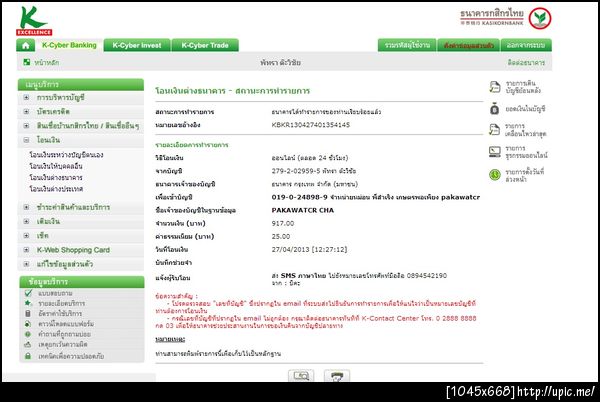Viewport: 600px width, 402px height.
Task: Click the green square icon beside หน้าหลัก
Action: pyautogui.click(x=26, y=62)
